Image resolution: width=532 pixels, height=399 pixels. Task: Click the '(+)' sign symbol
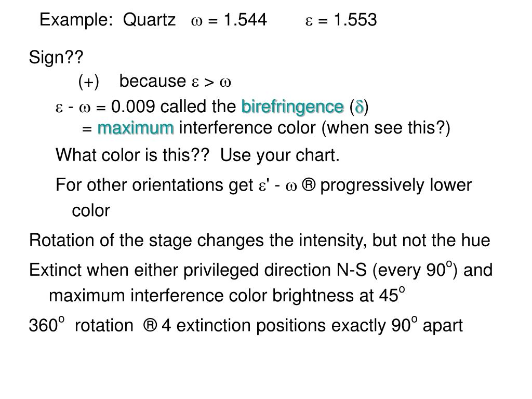point(88,82)
